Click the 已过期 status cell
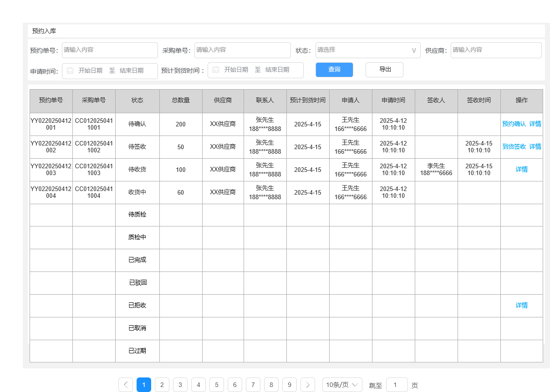This screenshot has width=550, height=392. (x=137, y=351)
